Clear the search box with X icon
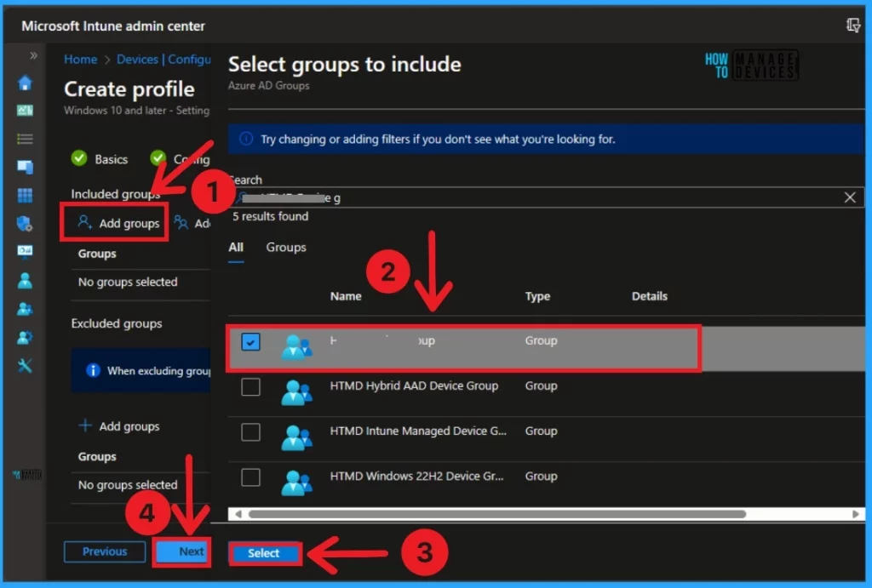 click(x=850, y=197)
